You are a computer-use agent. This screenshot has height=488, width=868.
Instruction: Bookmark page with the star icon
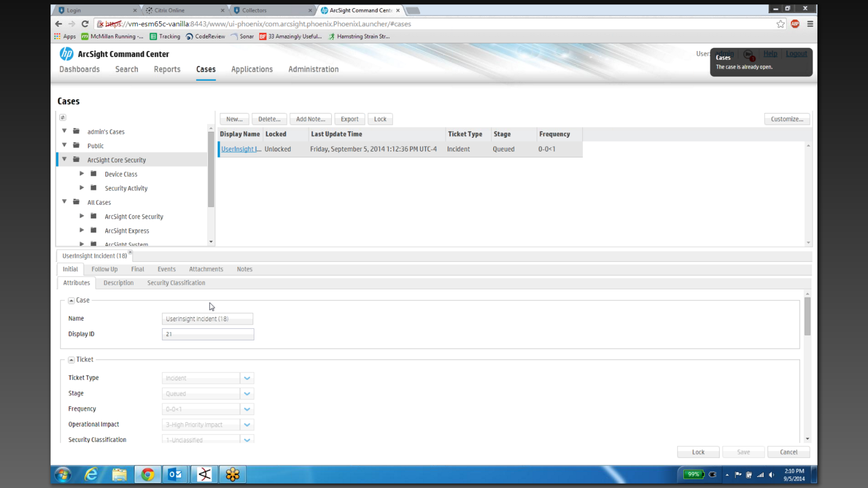coord(781,24)
